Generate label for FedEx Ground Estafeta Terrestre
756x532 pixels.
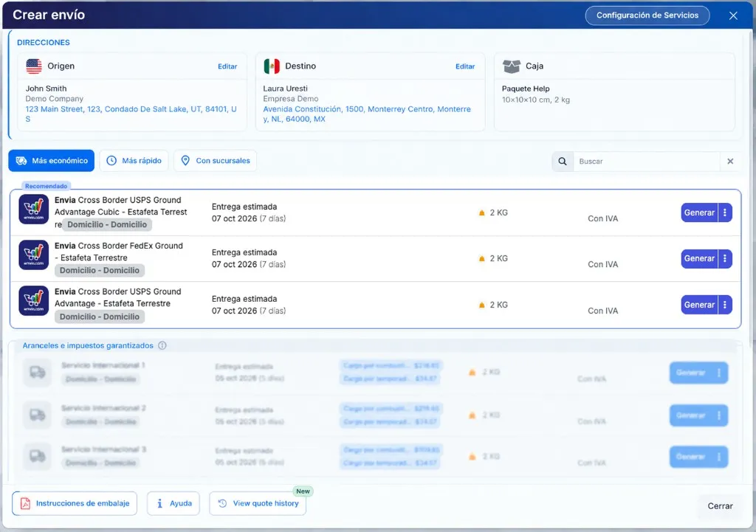coord(699,258)
